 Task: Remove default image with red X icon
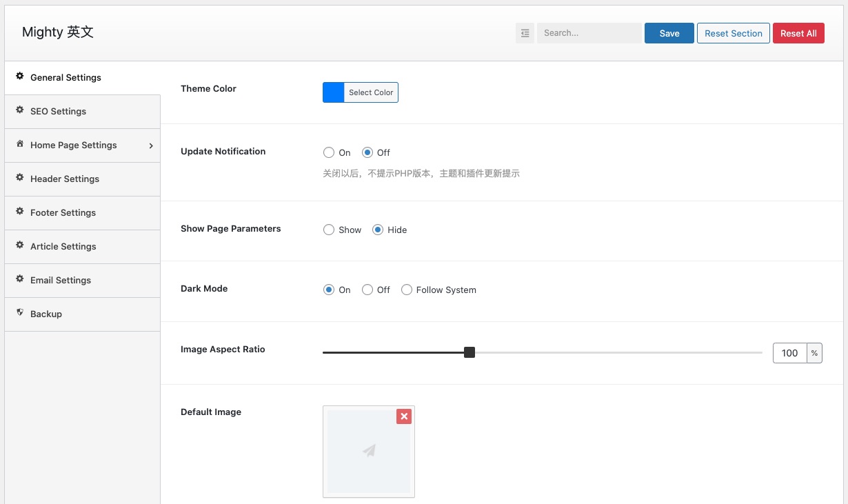[x=404, y=416]
